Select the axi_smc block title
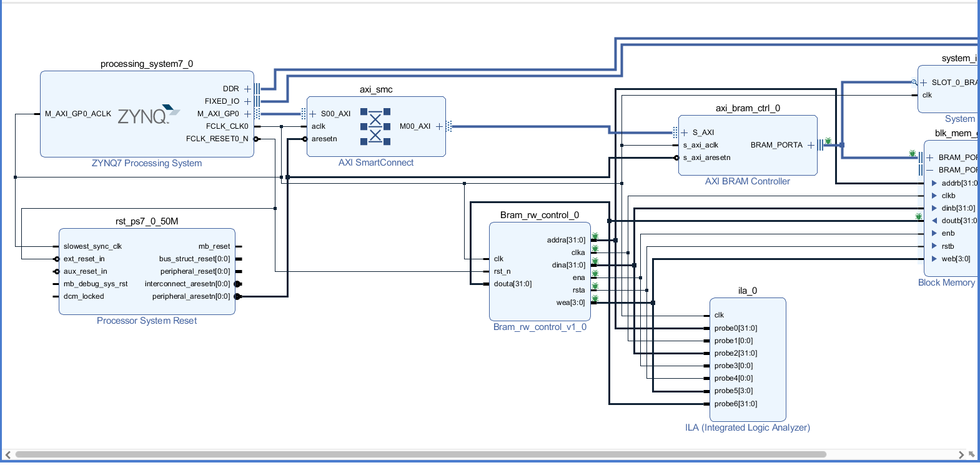980x465 pixels. [x=376, y=89]
